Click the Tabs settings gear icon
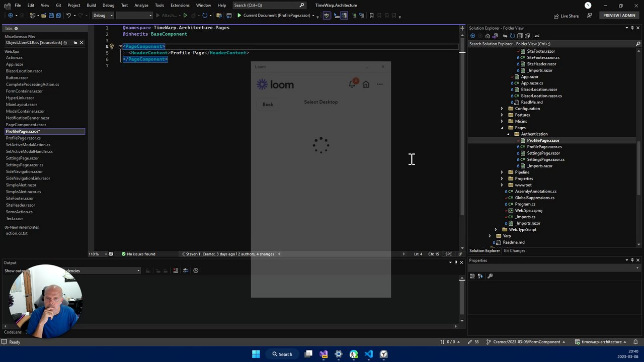644x362 pixels. 16,29
